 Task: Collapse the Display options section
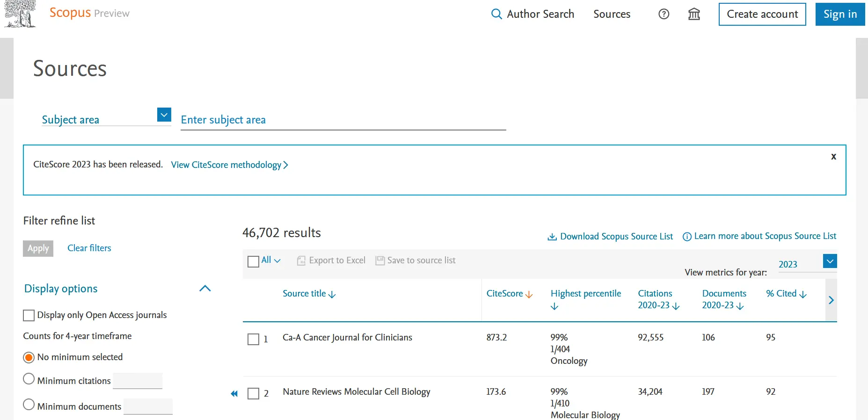click(205, 289)
